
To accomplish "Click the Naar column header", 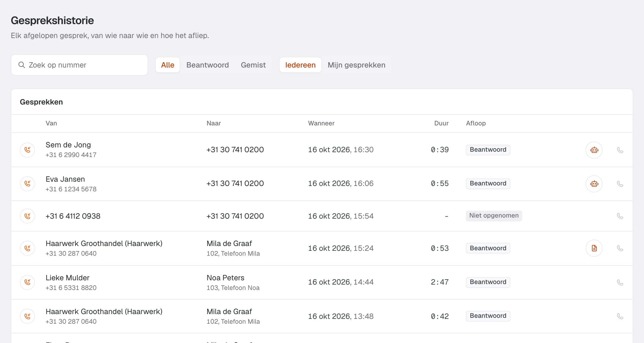I will coord(214,123).
